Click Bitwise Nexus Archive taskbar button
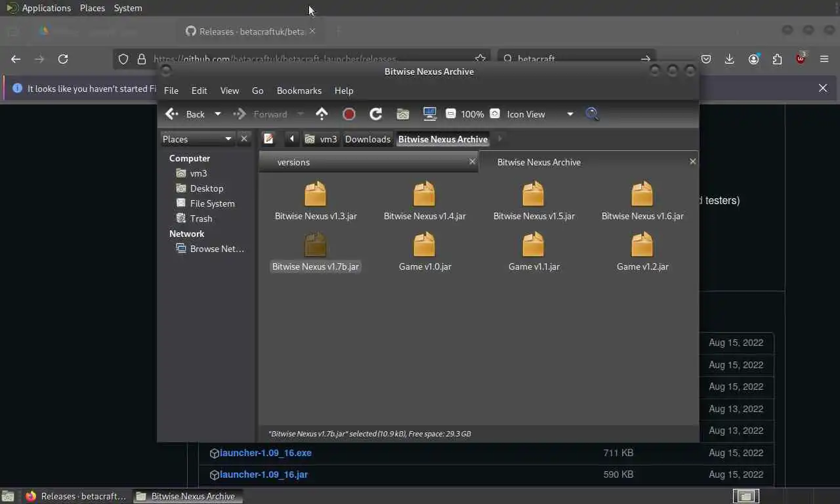The height and width of the screenshot is (504, 840). pos(188,496)
